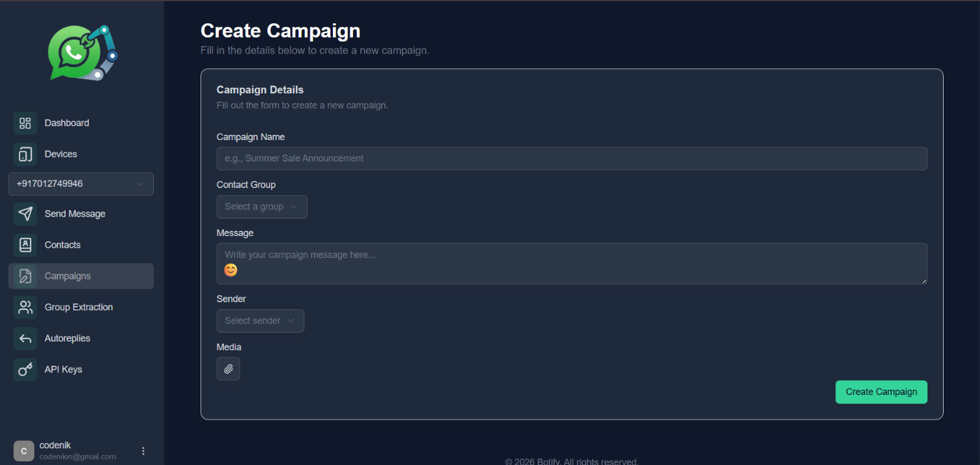This screenshot has height=465, width=980.
Task: Open the Autoreplies sidebar label
Action: click(x=67, y=339)
